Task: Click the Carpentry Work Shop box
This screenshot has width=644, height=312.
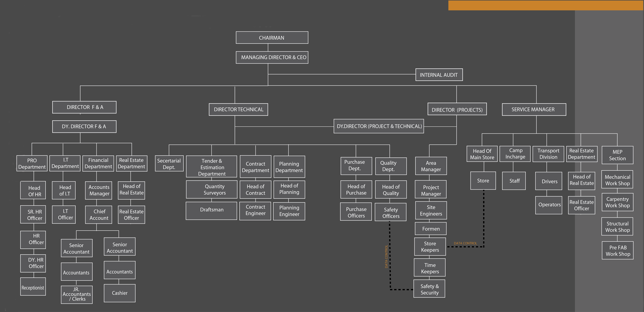Action: click(x=618, y=202)
